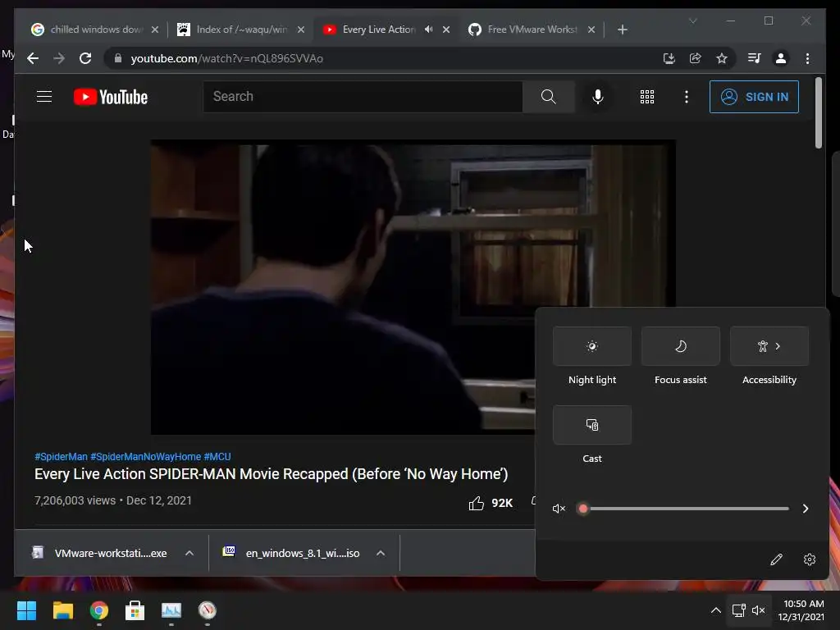Open the Windows Start menu
Screen dimensions: 840x630
coord(26,610)
